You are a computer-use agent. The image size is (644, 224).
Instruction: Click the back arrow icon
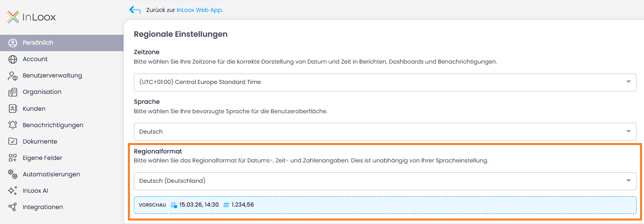pyautogui.click(x=135, y=10)
